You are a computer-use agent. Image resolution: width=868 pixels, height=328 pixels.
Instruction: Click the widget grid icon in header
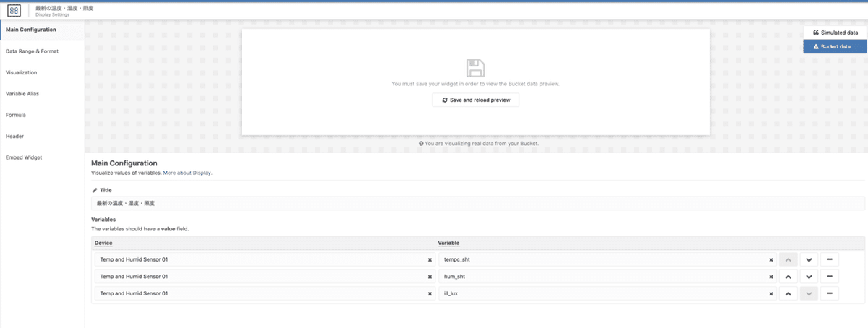(x=14, y=11)
